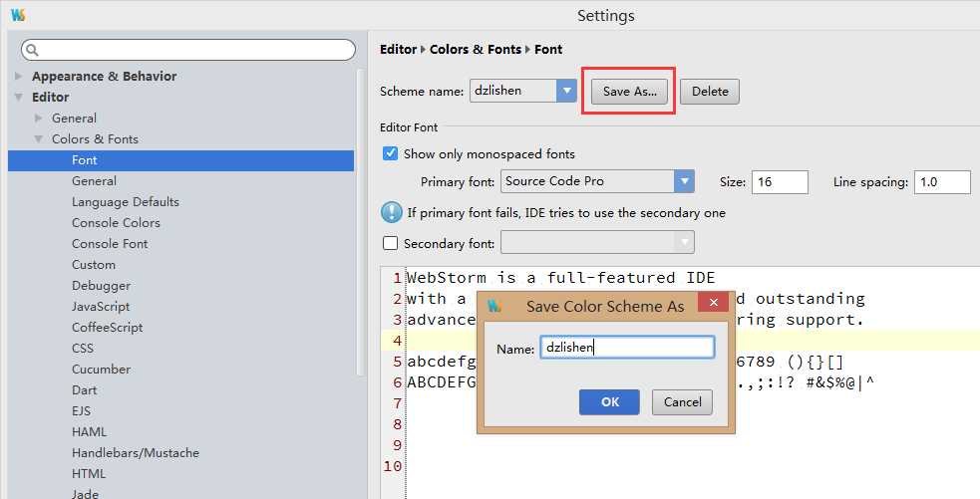Open EJS color settings
The width and height of the screenshot is (980, 499).
click(81, 411)
